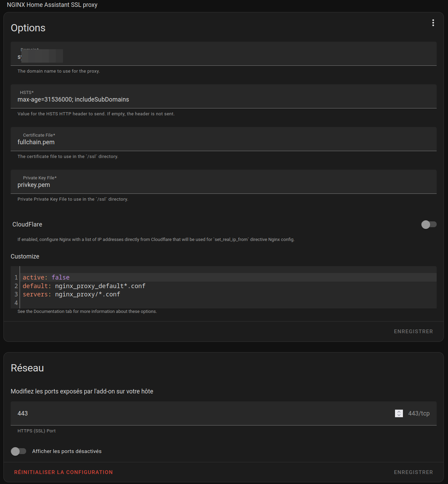The image size is (448, 484).
Task: Click the 'nginx_proxy/*.conf' servers value
Action: (x=87, y=294)
